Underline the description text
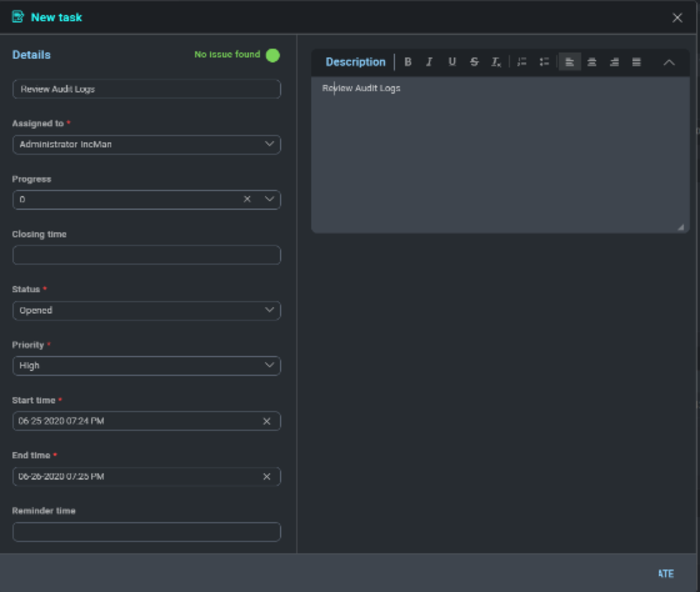Viewport: 700px width, 592px height. pyautogui.click(x=452, y=62)
